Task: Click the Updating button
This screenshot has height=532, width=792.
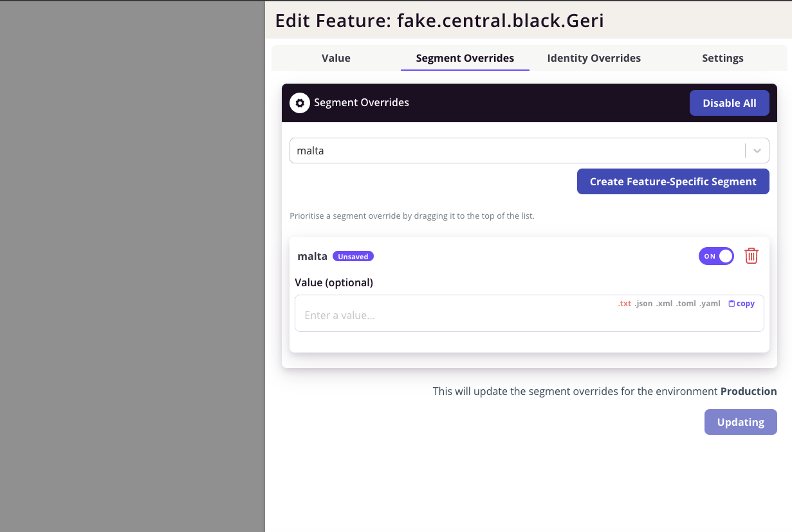Action: (741, 422)
